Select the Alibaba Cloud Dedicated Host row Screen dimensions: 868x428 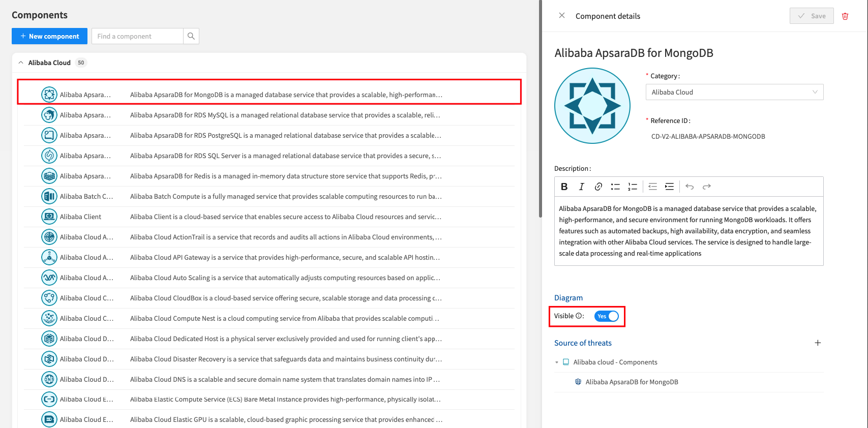(x=269, y=339)
